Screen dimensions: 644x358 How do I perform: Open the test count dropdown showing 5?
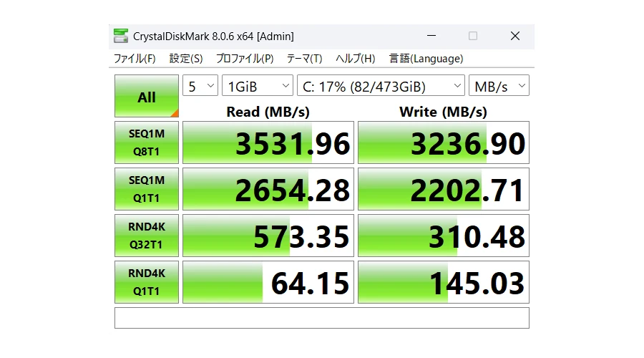(x=200, y=86)
